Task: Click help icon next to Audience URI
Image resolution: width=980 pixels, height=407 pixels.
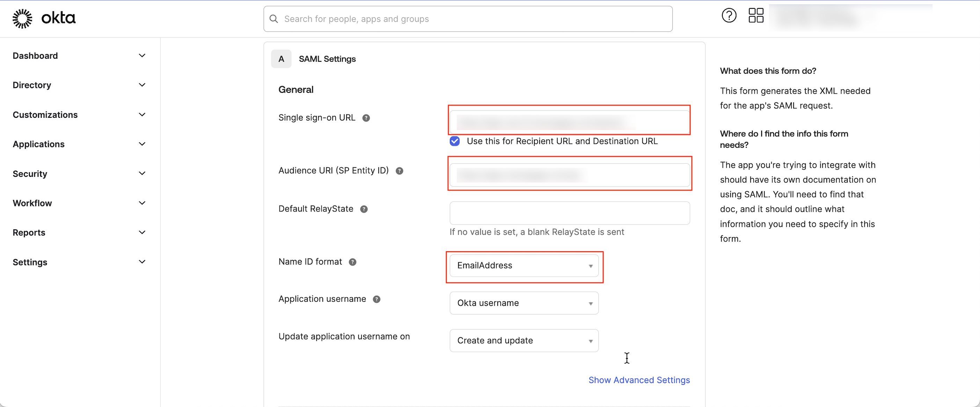Action: (x=399, y=171)
